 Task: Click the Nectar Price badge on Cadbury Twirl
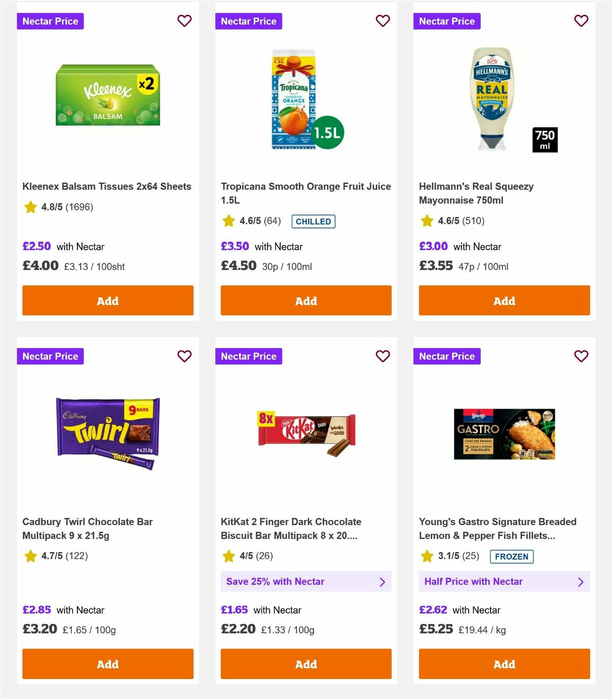pyautogui.click(x=50, y=356)
